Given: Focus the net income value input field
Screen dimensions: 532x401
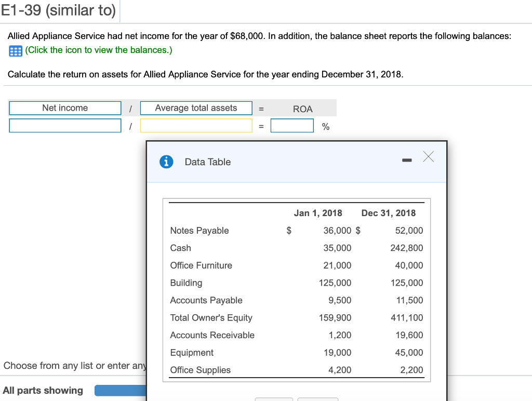Looking at the screenshot, I should click(x=65, y=126).
